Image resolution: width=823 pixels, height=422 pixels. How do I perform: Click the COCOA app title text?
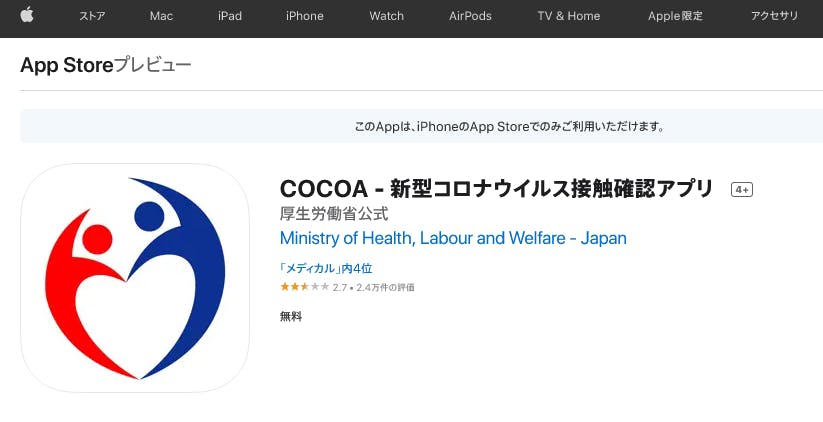[x=497, y=189]
